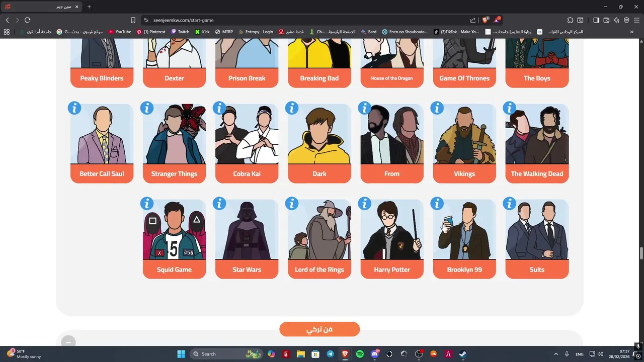Open the weather widget showing 58°F
Screen dimensions: 644x362
click(24, 354)
